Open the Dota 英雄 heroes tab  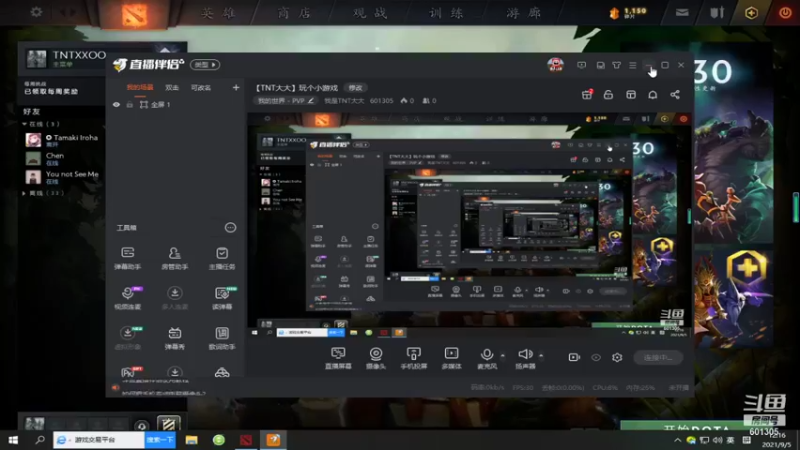pyautogui.click(x=219, y=13)
